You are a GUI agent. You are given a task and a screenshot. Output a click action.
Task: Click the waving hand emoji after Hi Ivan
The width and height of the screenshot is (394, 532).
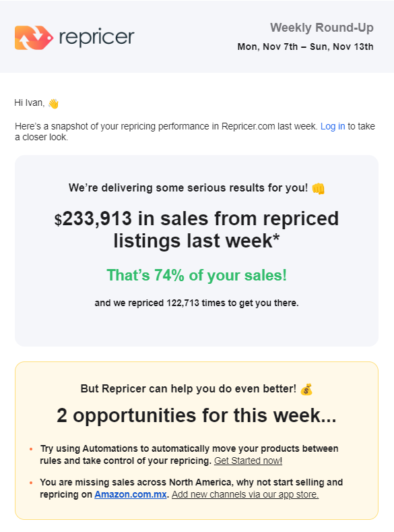pyautogui.click(x=53, y=103)
